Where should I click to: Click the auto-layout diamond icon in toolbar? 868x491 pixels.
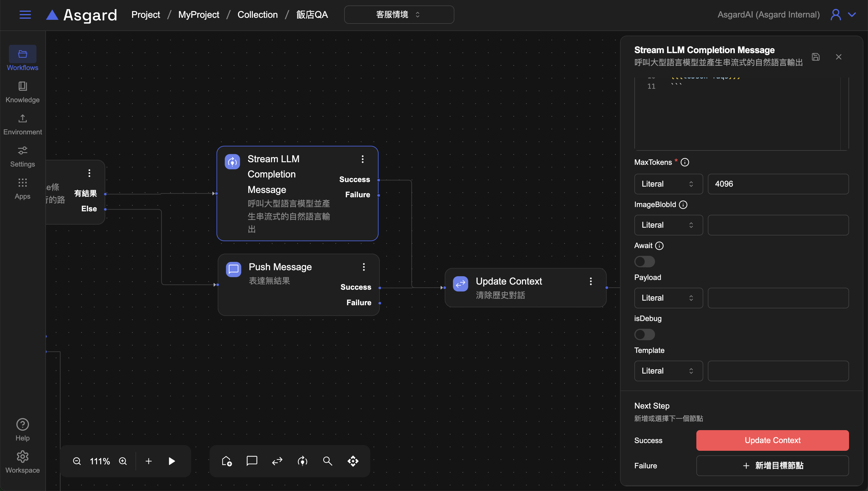point(353,461)
